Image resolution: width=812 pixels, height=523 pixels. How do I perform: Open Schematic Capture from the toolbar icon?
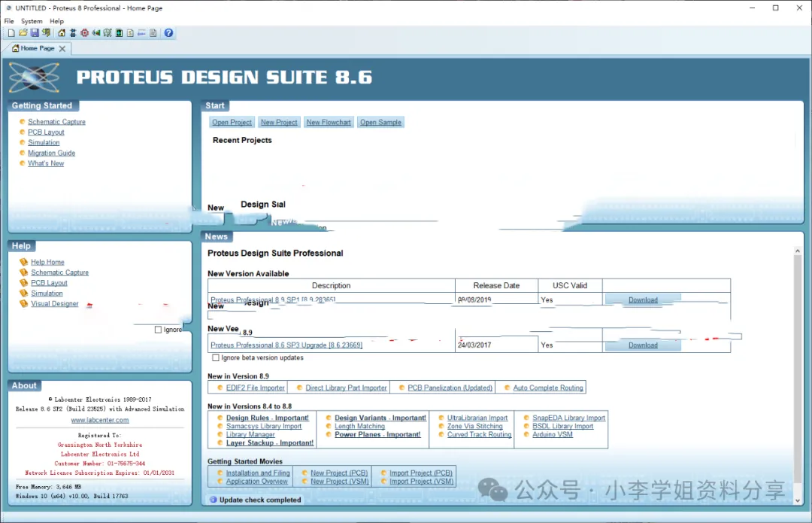pyautogui.click(x=73, y=32)
